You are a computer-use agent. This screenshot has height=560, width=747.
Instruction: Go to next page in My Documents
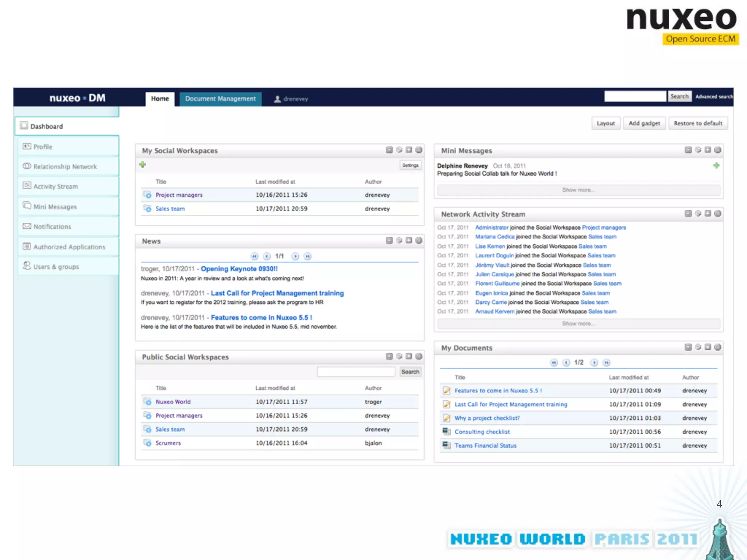(x=594, y=362)
